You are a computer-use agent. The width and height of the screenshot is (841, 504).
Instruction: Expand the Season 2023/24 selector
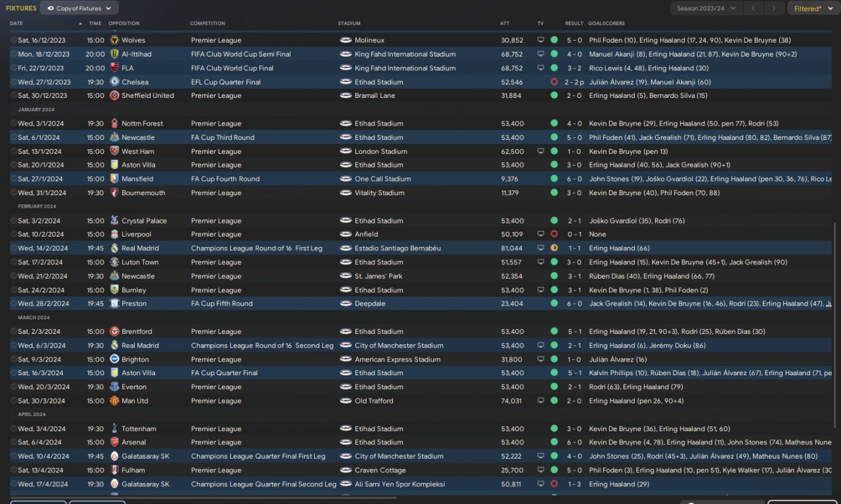pyautogui.click(x=706, y=9)
